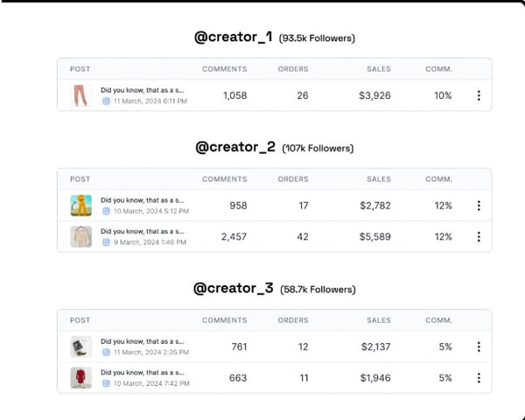Open the three-dot menu for the $5,589 sales post

479,236
